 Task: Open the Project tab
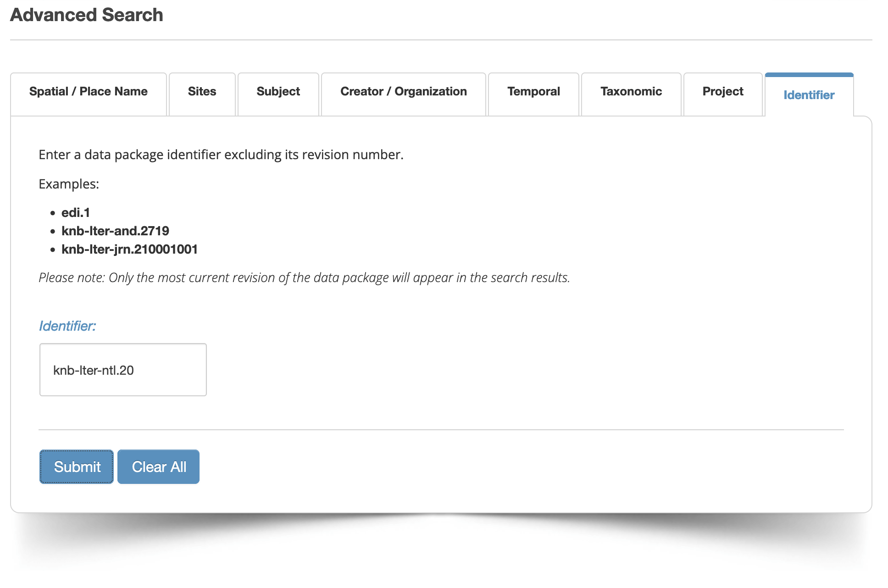[x=723, y=94]
